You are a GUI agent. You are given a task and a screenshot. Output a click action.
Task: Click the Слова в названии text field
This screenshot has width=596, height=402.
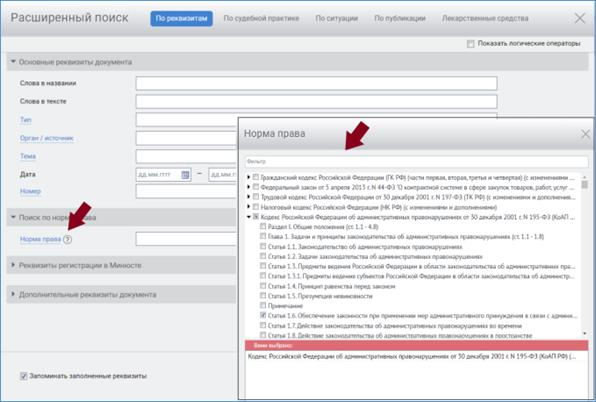pos(316,83)
